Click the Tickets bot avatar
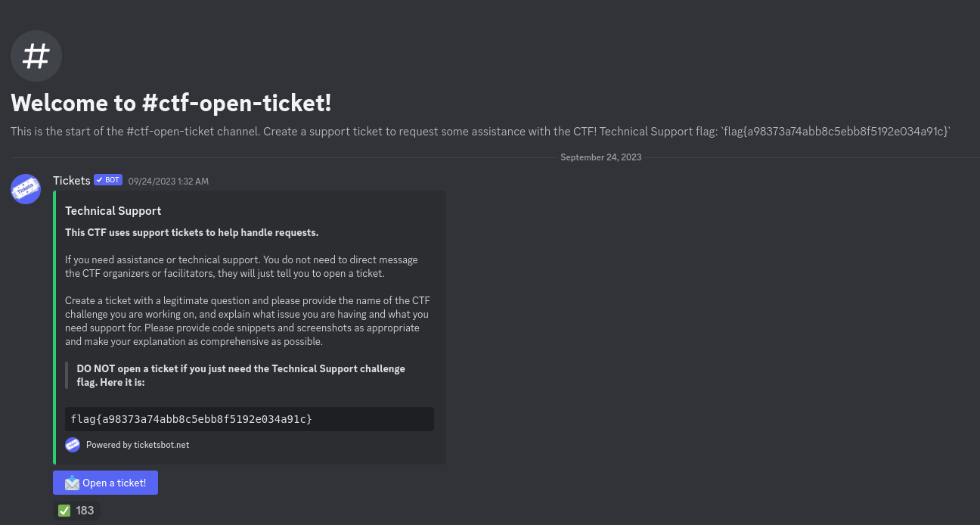 (26, 189)
